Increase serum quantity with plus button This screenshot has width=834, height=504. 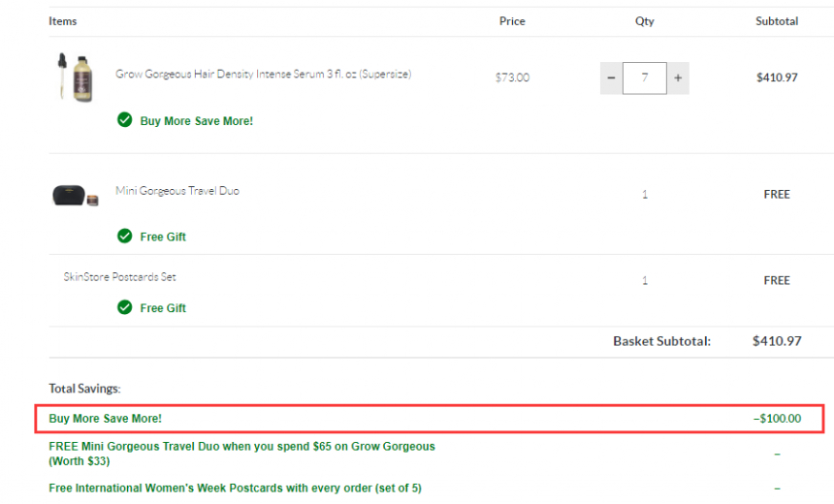click(x=678, y=79)
